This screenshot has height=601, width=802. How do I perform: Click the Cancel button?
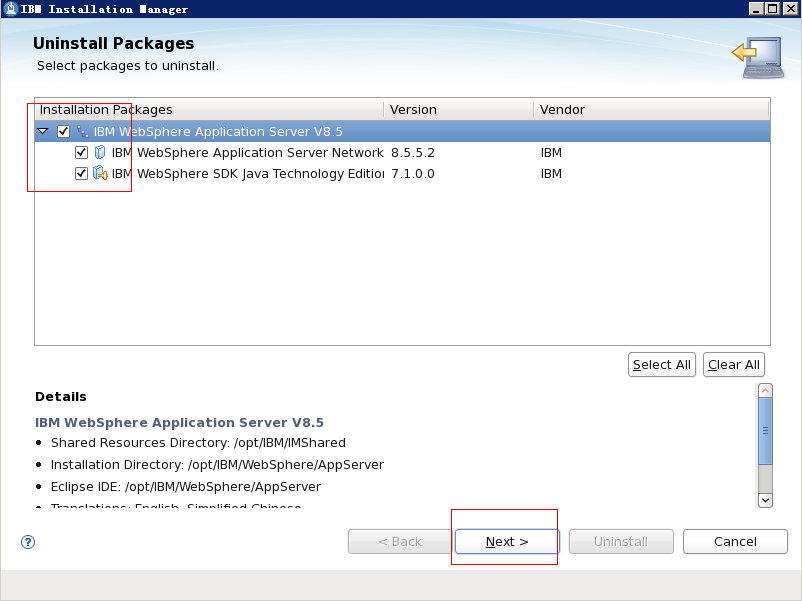(735, 542)
